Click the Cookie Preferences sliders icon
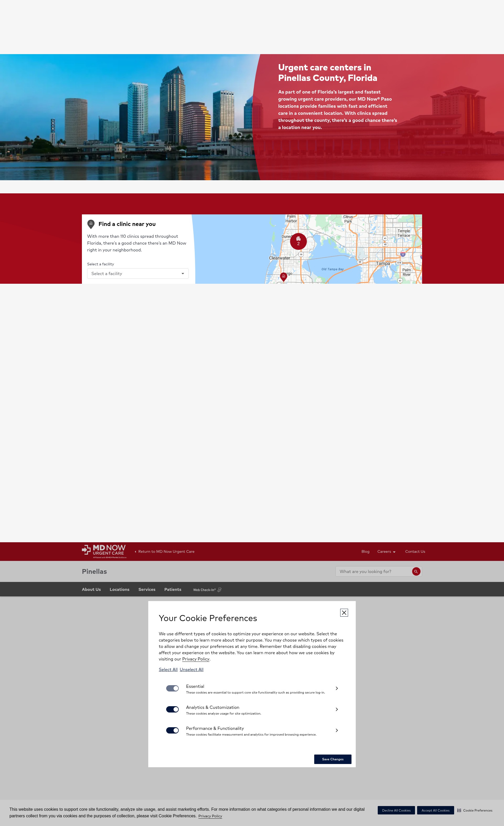The image size is (504, 826). coord(459,810)
